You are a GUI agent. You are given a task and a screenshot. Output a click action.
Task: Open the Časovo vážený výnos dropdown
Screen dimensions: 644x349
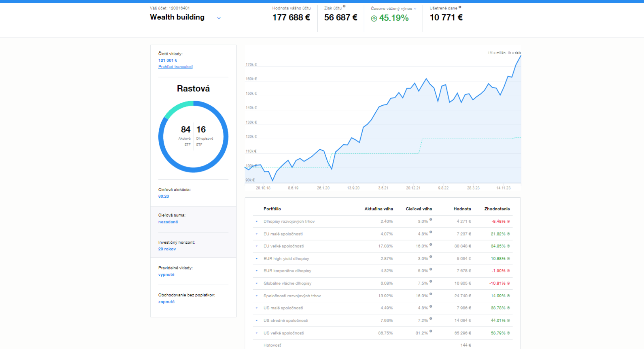pyautogui.click(x=415, y=9)
